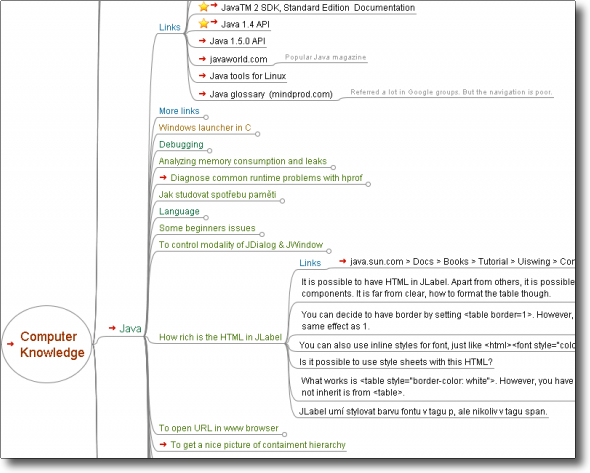Unfold the To open URL in www browser node
The width and height of the screenshot is (590, 473).
(284, 435)
